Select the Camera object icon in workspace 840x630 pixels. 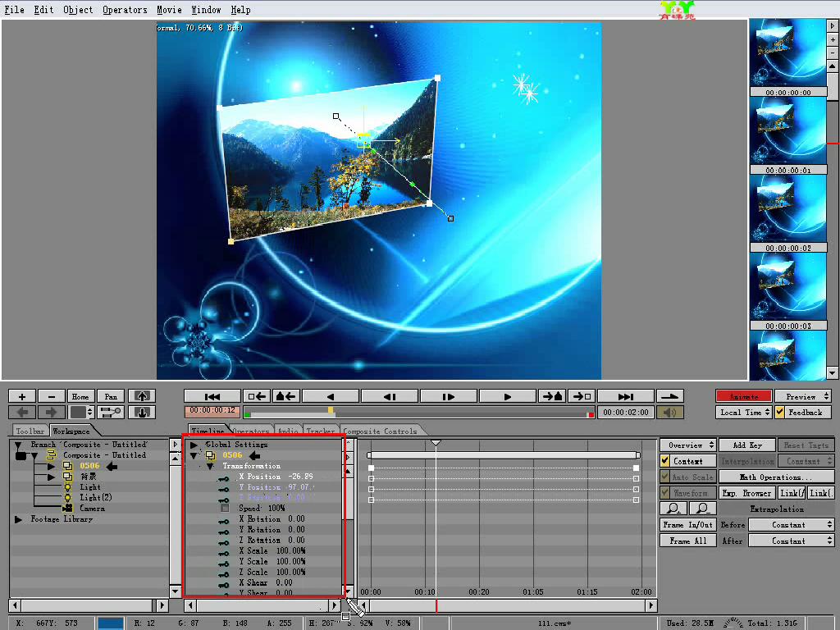[68, 508]
